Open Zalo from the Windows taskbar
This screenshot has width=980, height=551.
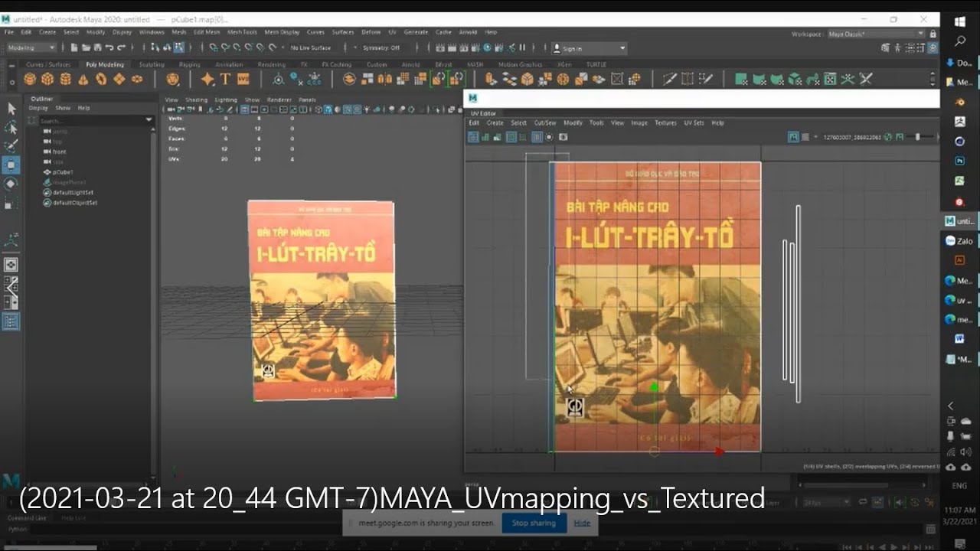959,241
